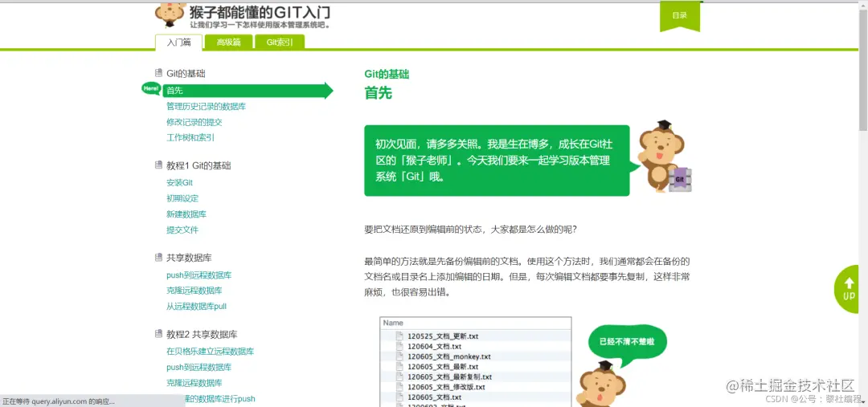Open 管理历史记录的数据库 link
Screen dimensions: 868x407
pos(206,106)
